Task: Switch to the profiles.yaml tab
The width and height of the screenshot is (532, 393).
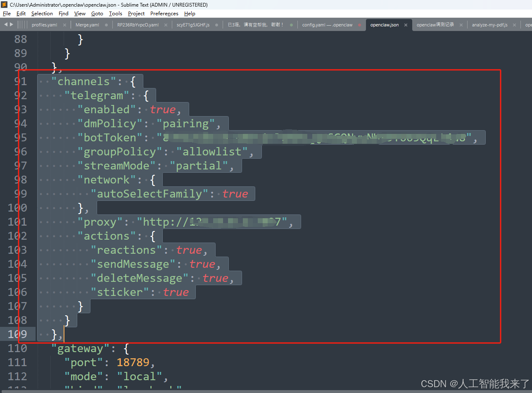Action: [x=45, y=25]
